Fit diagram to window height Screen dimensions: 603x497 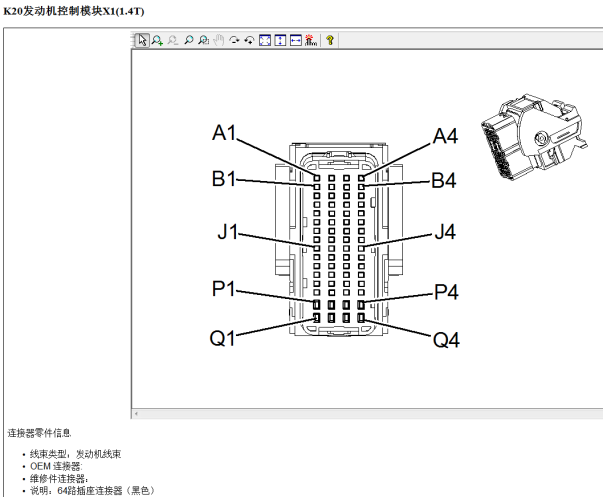pyautogui.click(x=280, y=40)
